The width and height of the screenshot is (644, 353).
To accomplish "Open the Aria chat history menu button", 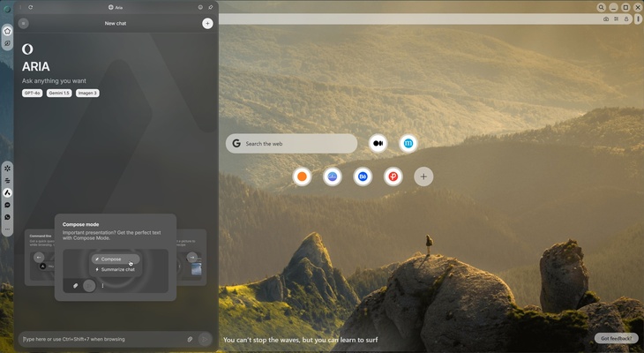I will pos(24,24).
